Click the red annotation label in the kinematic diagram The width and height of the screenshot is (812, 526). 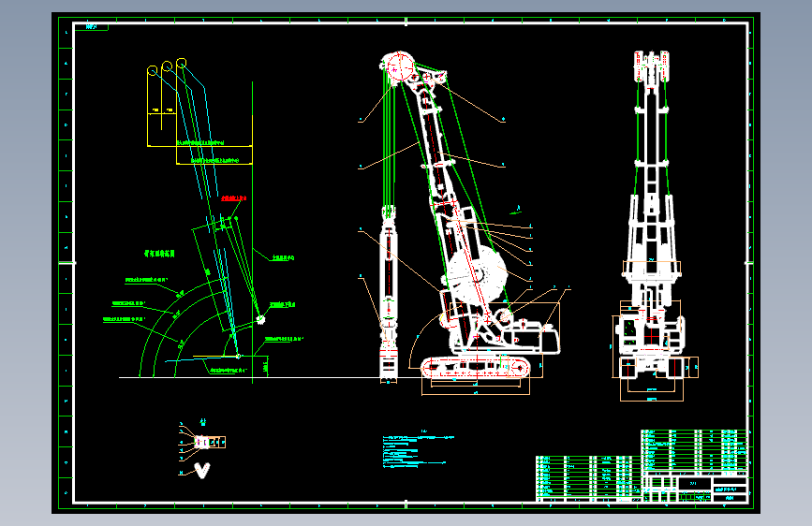tap(233, 198)
